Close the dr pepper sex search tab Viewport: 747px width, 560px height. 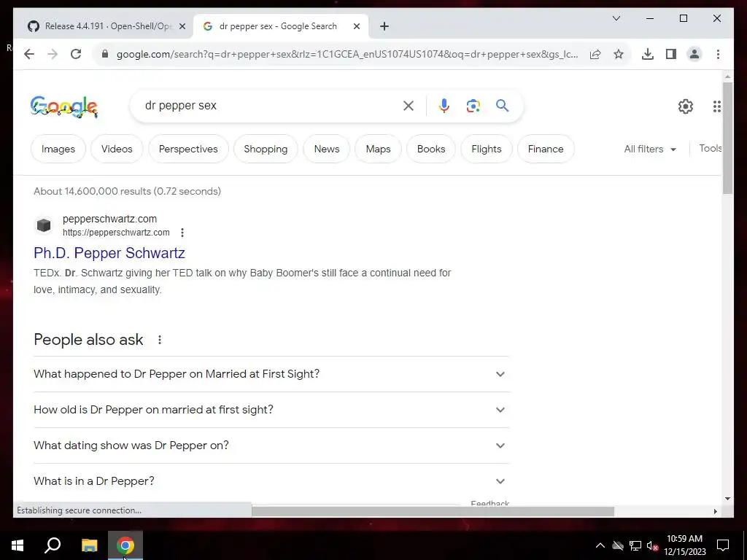356,27
